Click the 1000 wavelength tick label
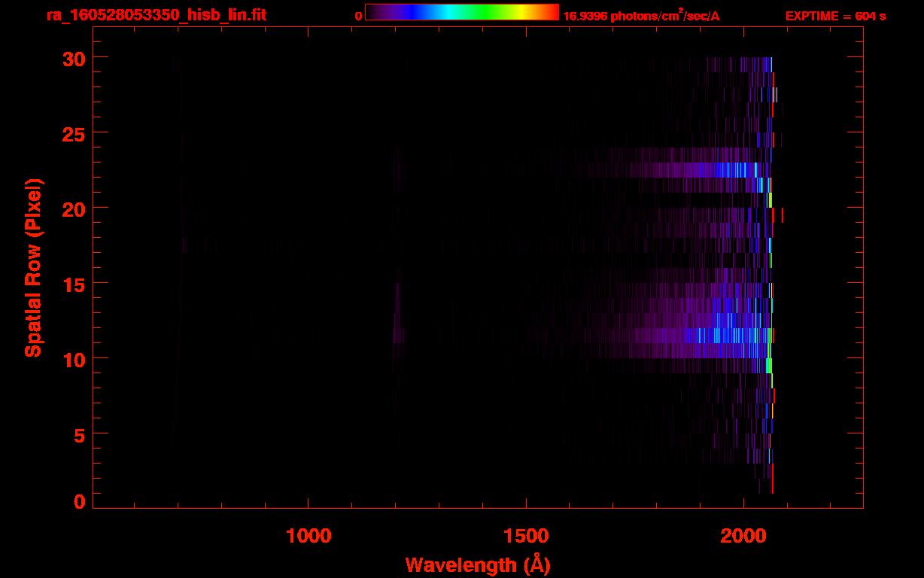This screenshot has height=578, width=924. coord(309,536)
